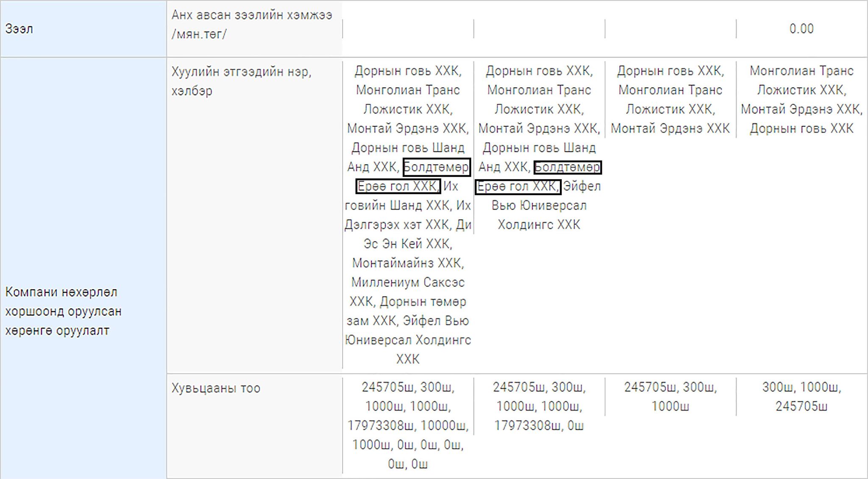Select the share count cell ending '0ш, 0ш'

[408, 426]
